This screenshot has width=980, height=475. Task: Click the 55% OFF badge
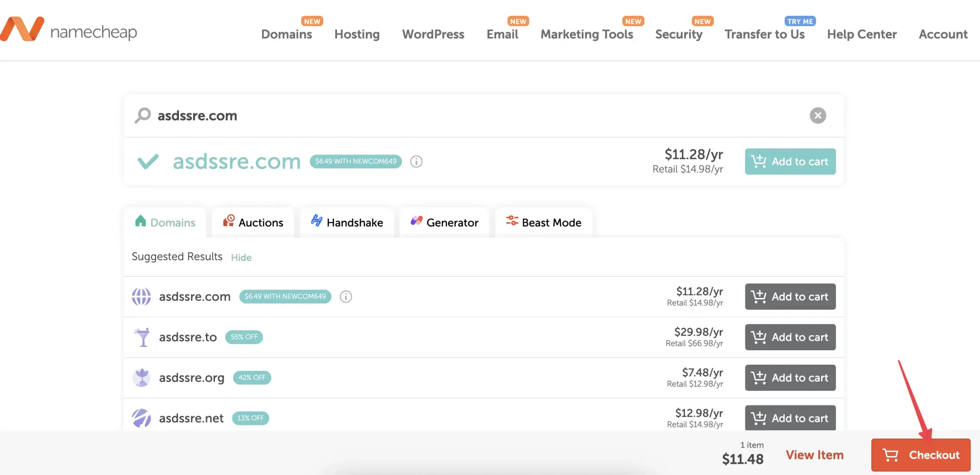click(244, 337)
